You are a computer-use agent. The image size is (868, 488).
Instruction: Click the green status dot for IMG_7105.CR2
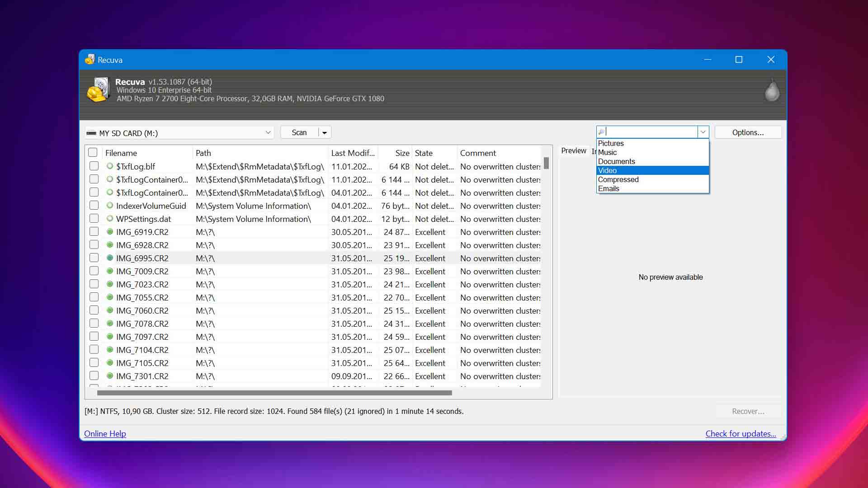pos(109,363)
